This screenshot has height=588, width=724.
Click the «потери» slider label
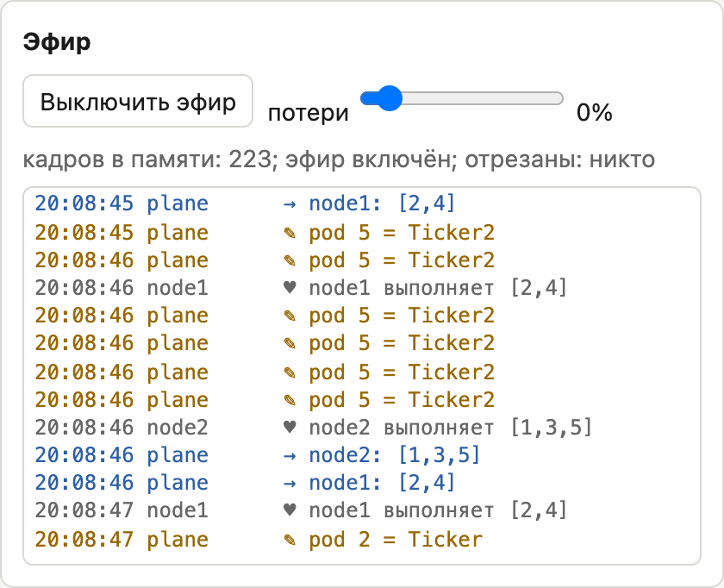coord(308,113)
